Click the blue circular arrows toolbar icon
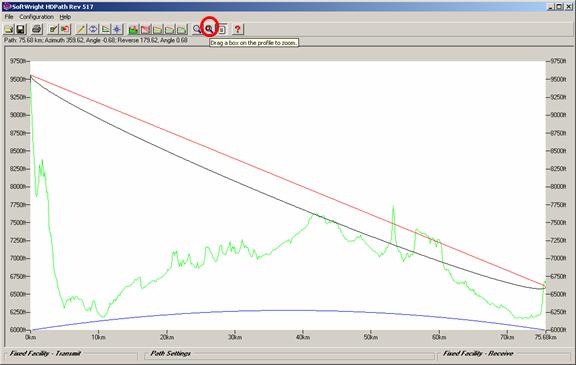576x365 pixels. tap(93, 29)
